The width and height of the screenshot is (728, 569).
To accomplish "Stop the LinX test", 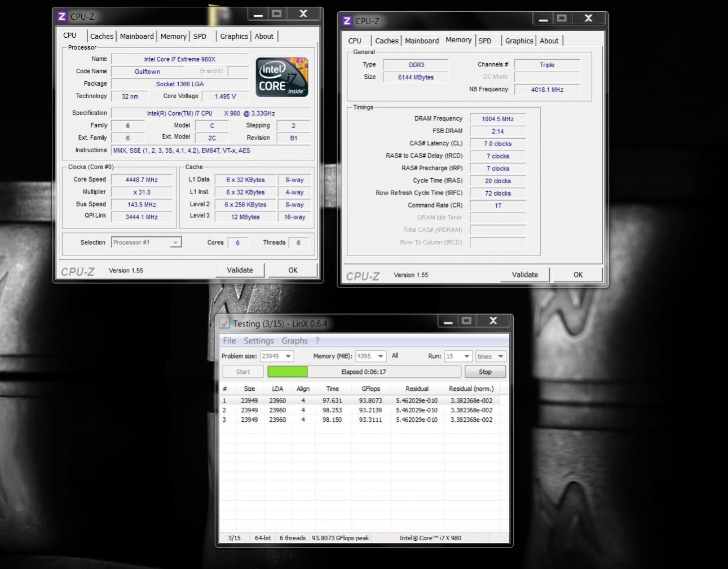I will tap(485, 372).
